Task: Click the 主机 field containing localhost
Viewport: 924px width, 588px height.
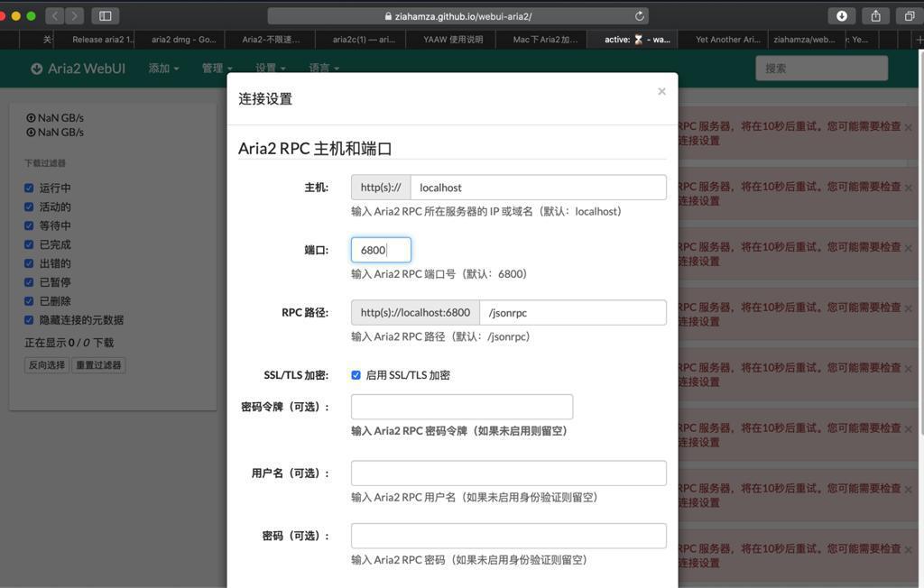Action: 538,188
